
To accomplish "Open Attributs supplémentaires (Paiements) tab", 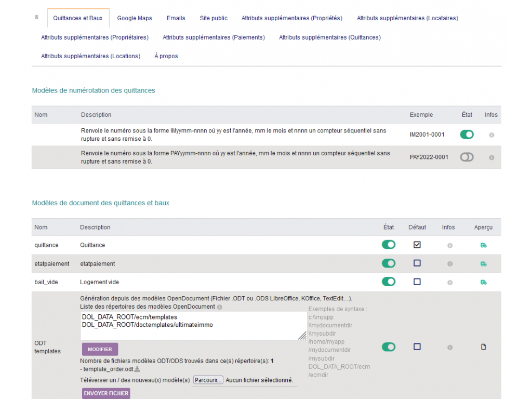I will click(x=214, y=37).
